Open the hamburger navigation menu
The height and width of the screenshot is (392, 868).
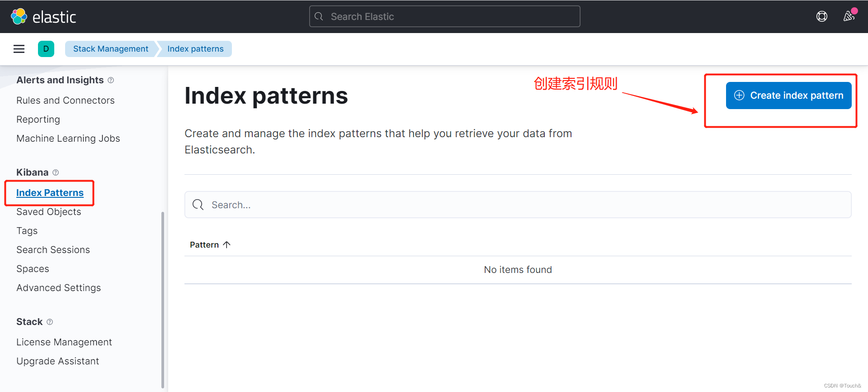[19, 49]
